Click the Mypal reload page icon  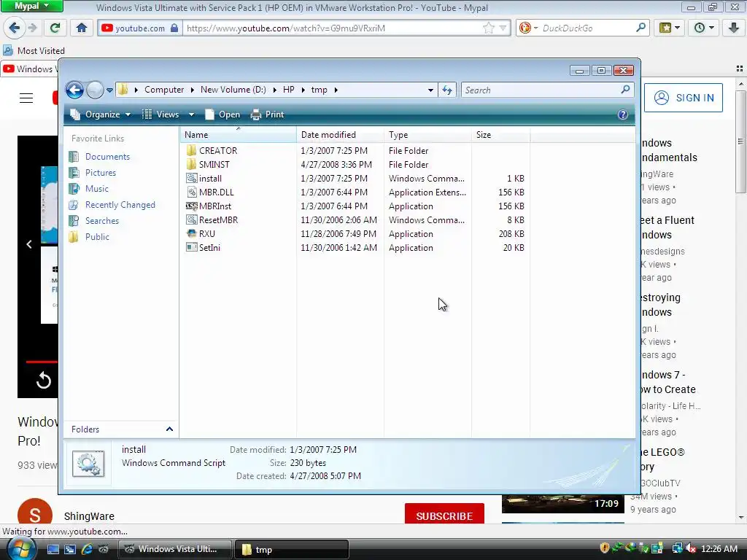(x=55, y=28)
